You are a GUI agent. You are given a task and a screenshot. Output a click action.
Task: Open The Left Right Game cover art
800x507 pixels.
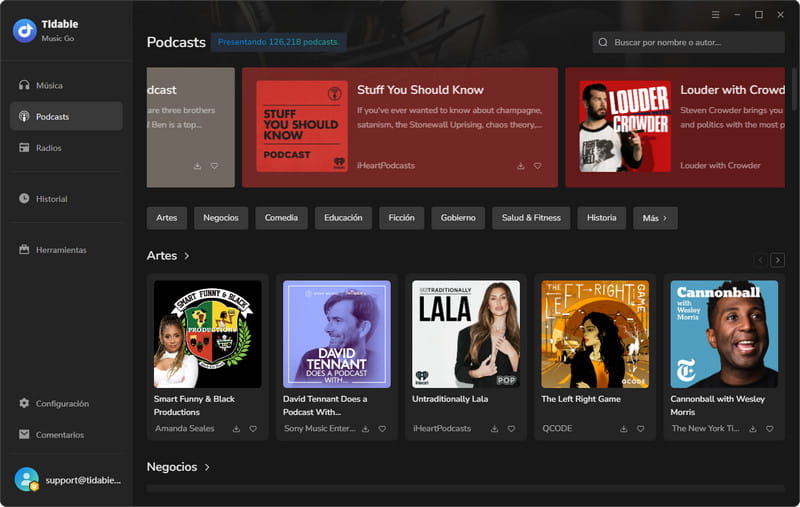(595, 334)
